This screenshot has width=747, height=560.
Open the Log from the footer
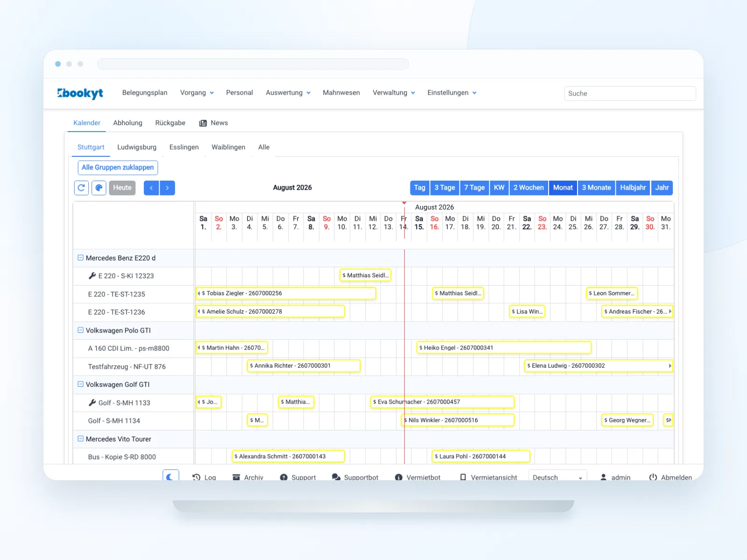204,477
